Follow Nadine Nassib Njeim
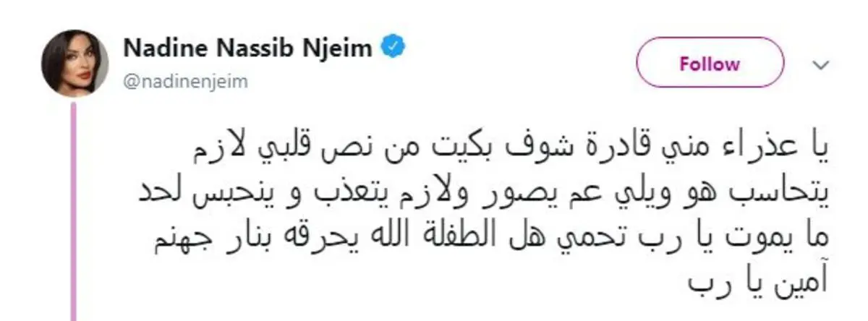The image size is (868, 321). pos(710,64)
